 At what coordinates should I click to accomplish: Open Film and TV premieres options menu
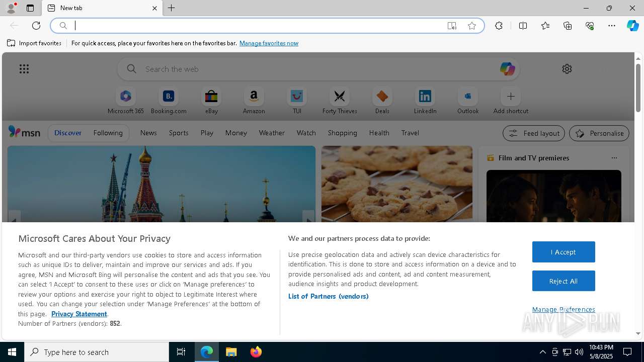(614, 158)
